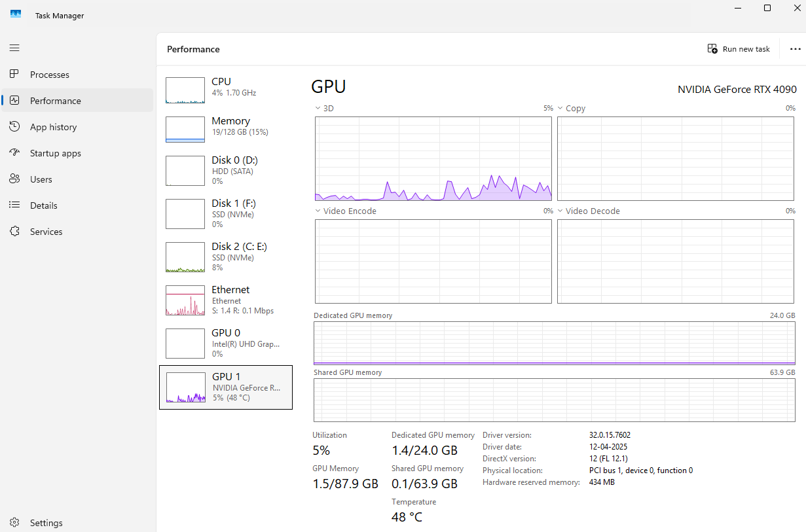The image size is (806, 532).
Task: Click the 1.4/24.0 GB dedicated memory value
Action: tap(424, 450)
